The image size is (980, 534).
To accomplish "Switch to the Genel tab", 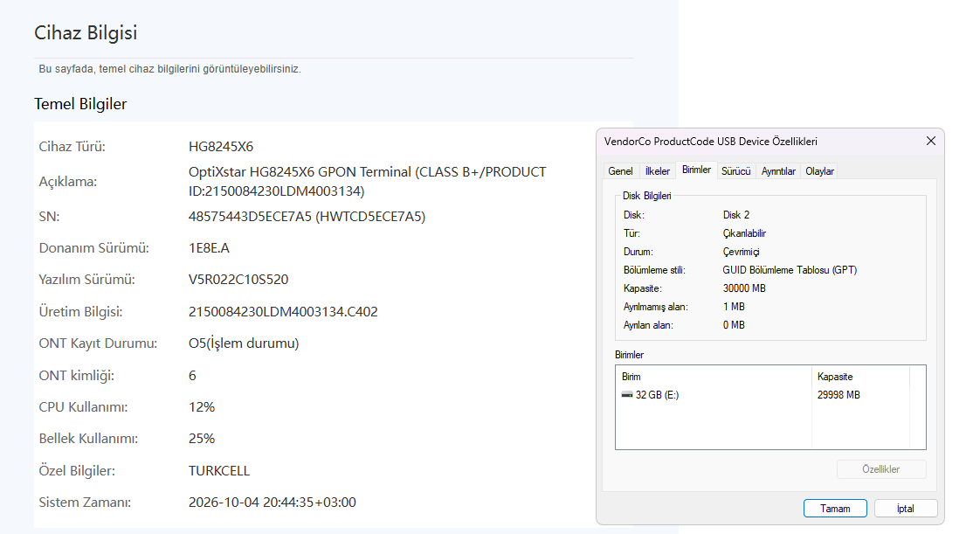I will pos(621,171).
